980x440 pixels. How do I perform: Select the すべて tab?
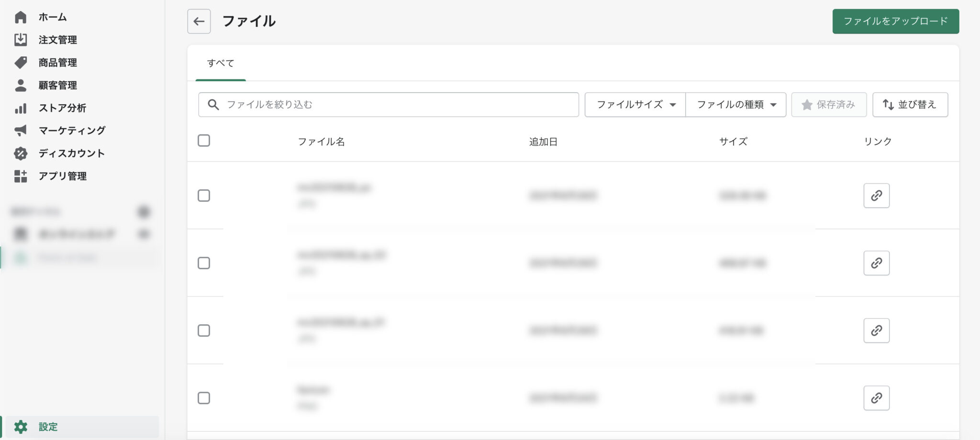(221, 63)
